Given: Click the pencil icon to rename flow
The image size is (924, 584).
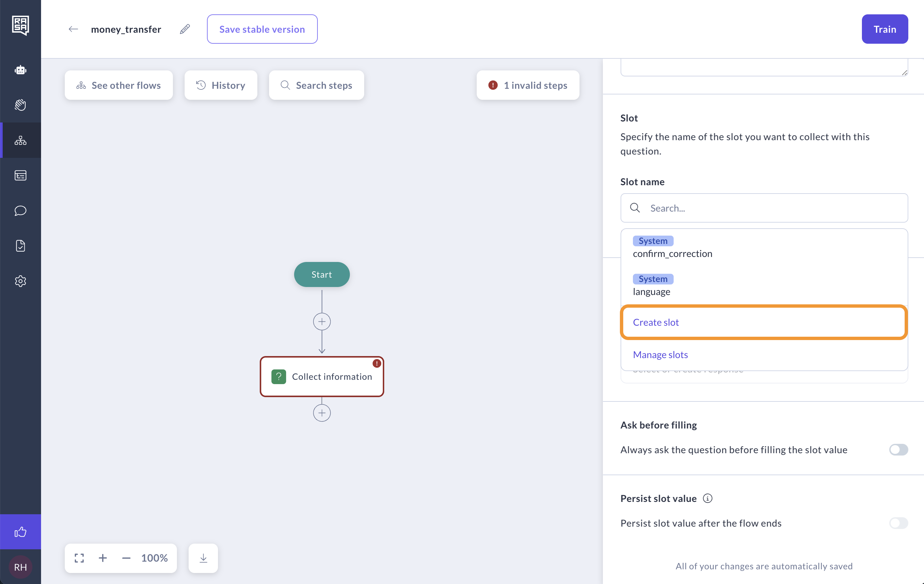Looking at the screenshot, I should tap(185, 29).
